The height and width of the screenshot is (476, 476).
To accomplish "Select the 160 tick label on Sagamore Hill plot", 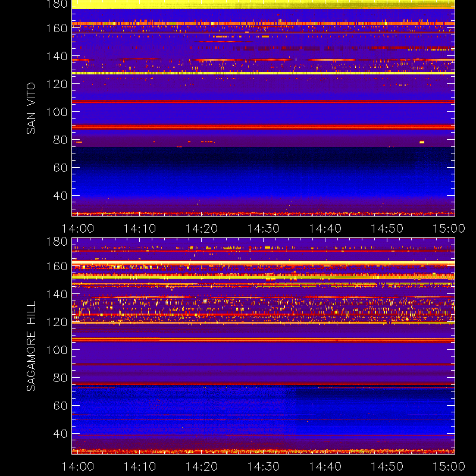I will pyautogui.click(x=57, y=266).
